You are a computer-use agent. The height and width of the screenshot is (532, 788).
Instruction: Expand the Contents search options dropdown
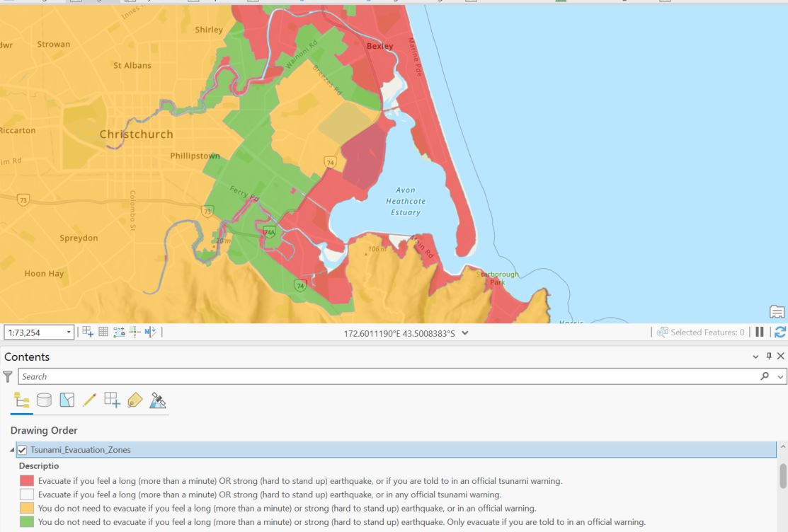(x=780, y=376)
